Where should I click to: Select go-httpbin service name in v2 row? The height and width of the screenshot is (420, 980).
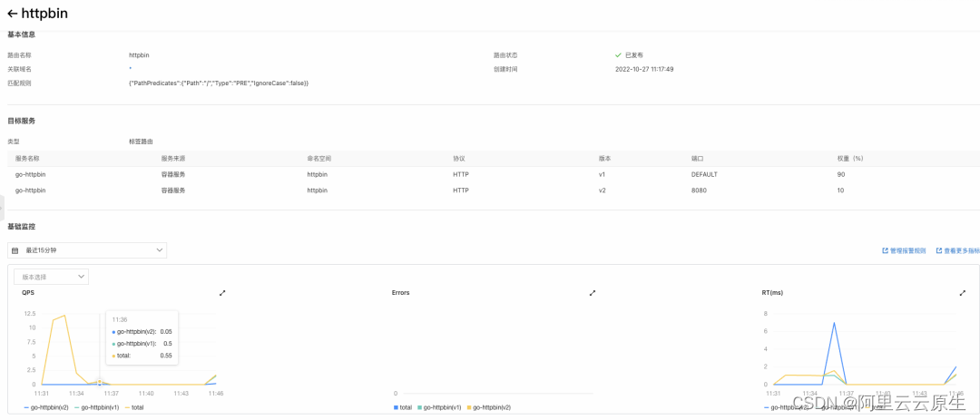click(x=31, y=190)
